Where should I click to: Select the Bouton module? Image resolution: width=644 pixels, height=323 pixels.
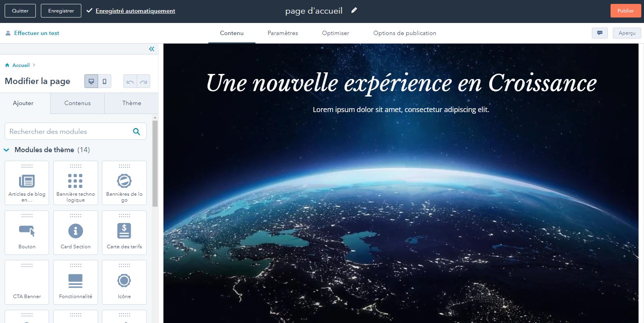27,233
